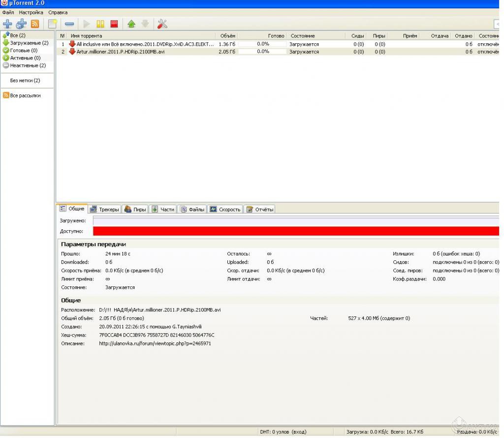
Task: Show Все рассылки RSS feeds in sidebar
Action: (x=25, y=95)
